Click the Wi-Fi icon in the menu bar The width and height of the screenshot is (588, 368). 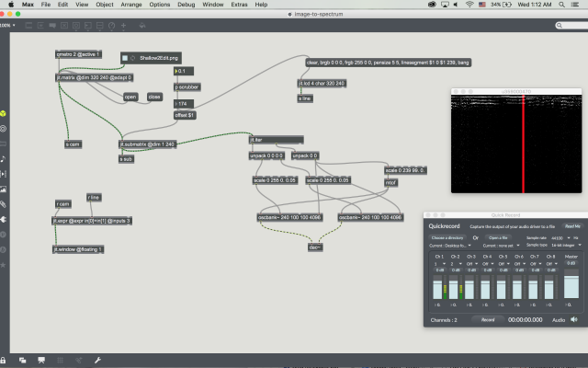(x=469, y=5)
